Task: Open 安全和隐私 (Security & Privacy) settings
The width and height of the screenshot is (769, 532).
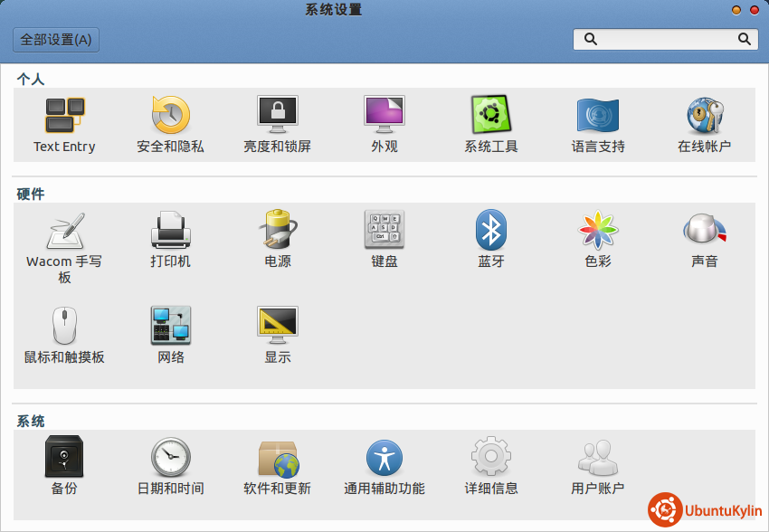Action: pos(170,117)
